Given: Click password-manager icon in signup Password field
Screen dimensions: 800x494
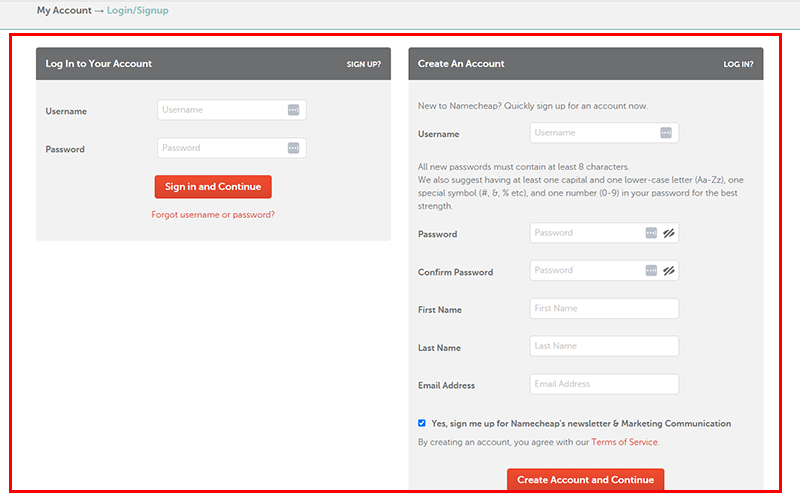Looking at the screenshot, I should tap(651, 233).
